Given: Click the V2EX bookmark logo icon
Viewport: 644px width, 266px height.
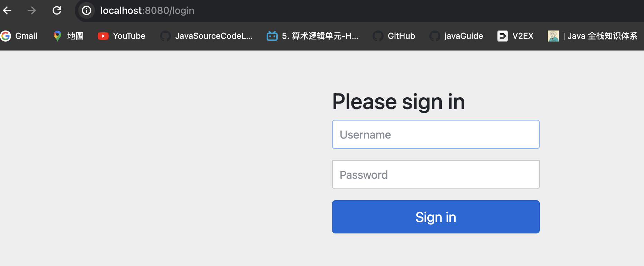Looking at the screenshot, I should pyautogui.click(x=503, y=36).
